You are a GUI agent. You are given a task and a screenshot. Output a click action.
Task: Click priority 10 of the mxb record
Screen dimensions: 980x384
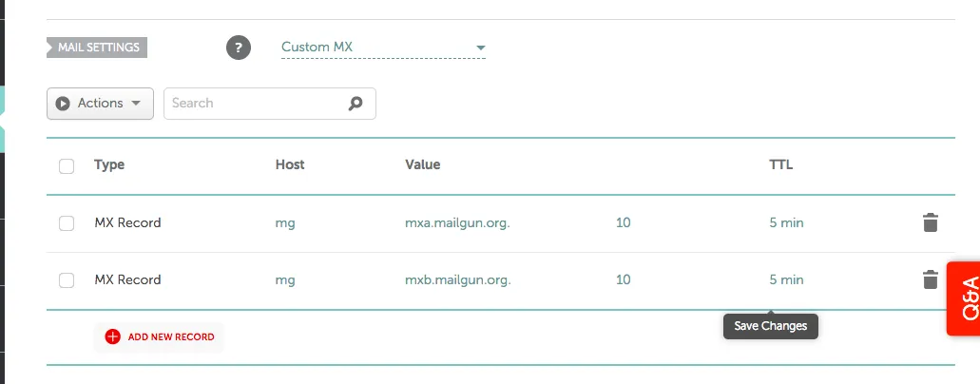tap(624, 280)
